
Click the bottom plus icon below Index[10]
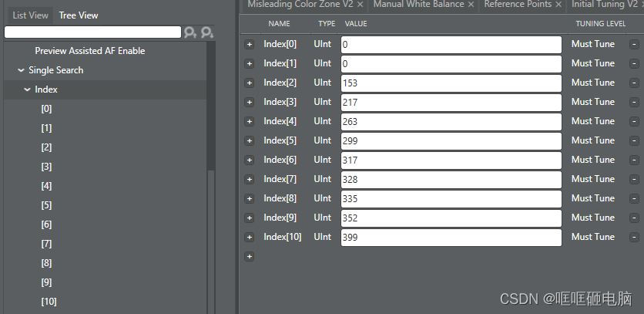(x=249, y=257)
